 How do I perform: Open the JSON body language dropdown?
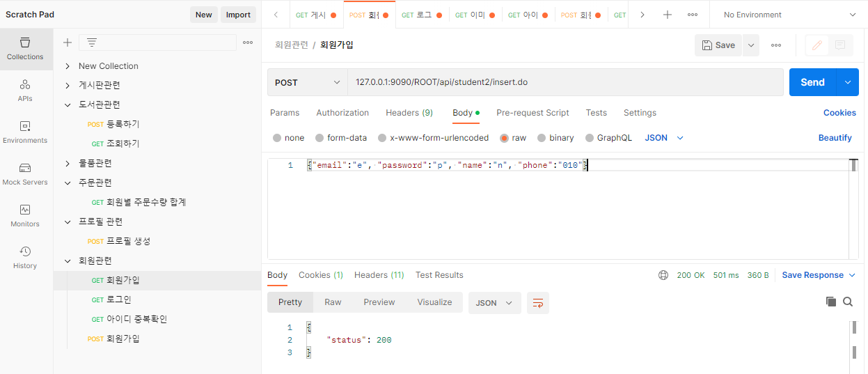point(664,138)
